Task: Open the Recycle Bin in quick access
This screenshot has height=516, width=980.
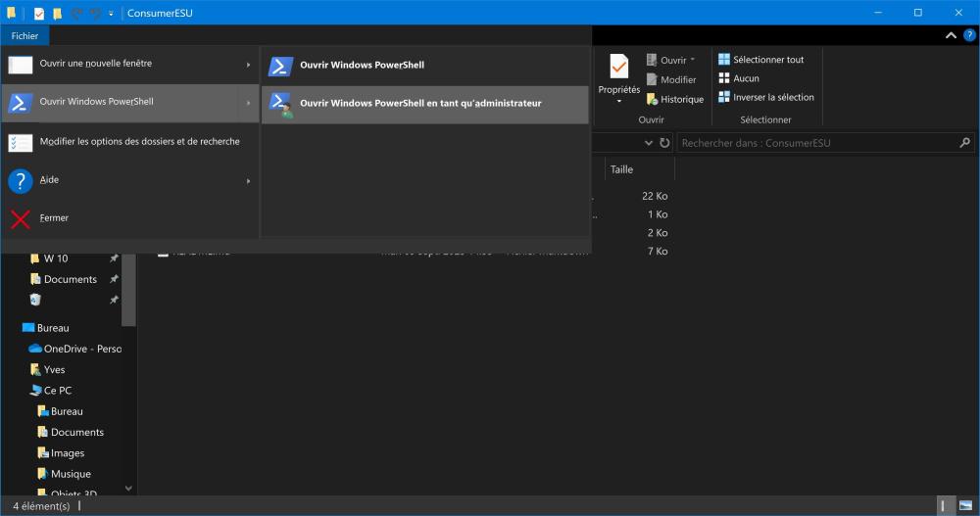Action: pos(36,300)
